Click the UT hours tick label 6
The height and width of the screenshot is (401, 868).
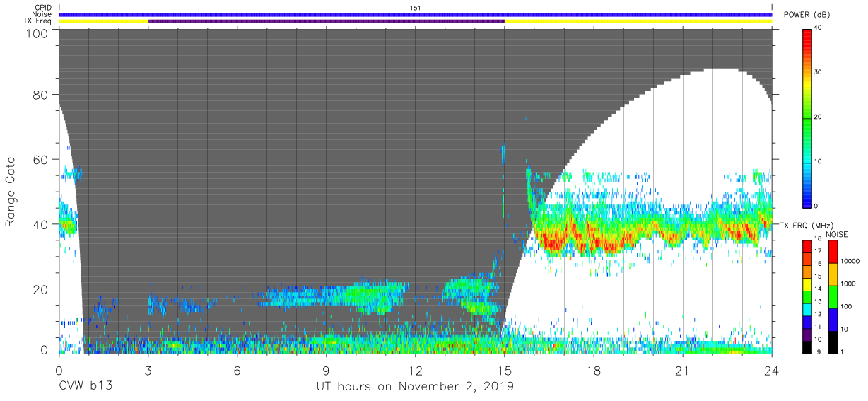click(237, 371)
